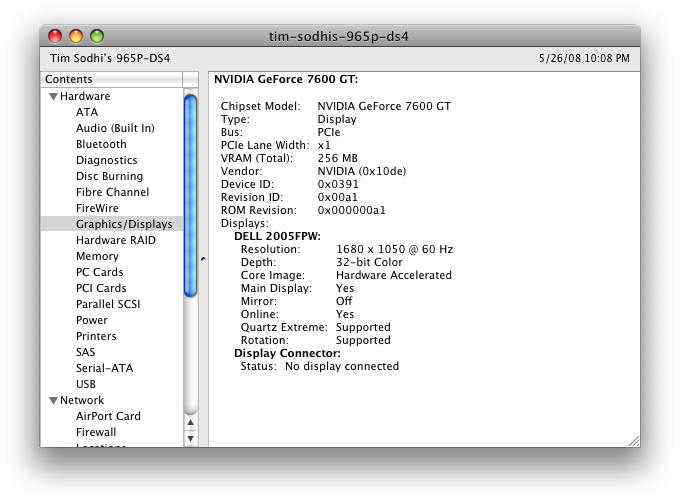This screenshot has height=502, width=680.
Task: Open AirPort Card under Network
Action: pyautogui.click(x=108, y=416)
